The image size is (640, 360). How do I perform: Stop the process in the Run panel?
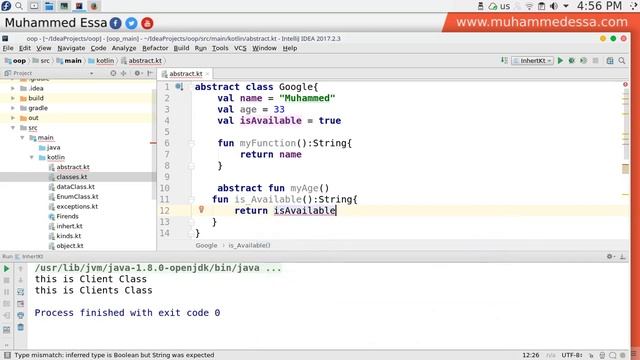tap(7, 280)
